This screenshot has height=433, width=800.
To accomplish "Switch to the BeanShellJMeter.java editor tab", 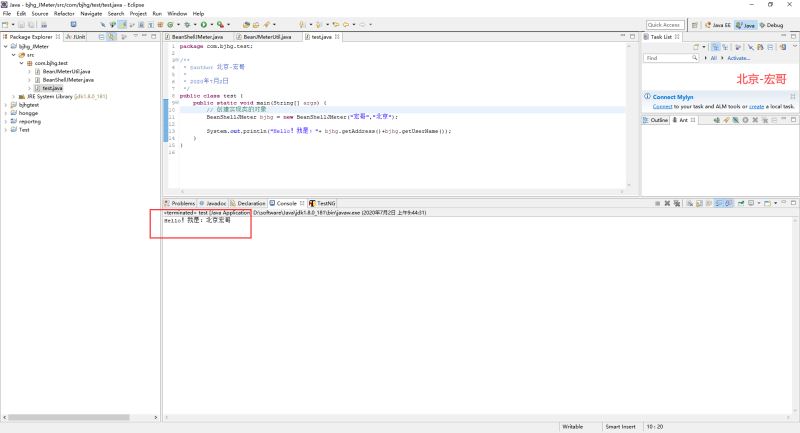I will click(x=194, y=36).
